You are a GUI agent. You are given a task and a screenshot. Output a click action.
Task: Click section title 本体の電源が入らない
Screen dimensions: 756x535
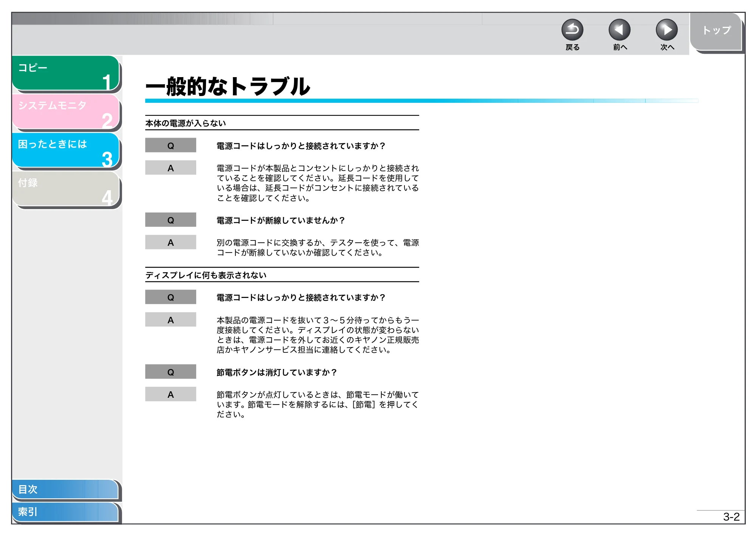pos(186,123)
